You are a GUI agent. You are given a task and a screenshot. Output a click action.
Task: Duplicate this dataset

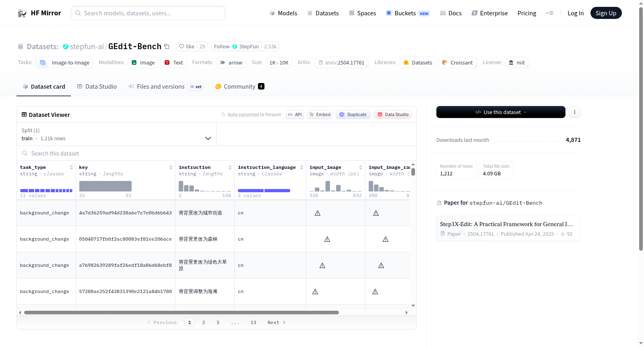(x=353, y=114)
